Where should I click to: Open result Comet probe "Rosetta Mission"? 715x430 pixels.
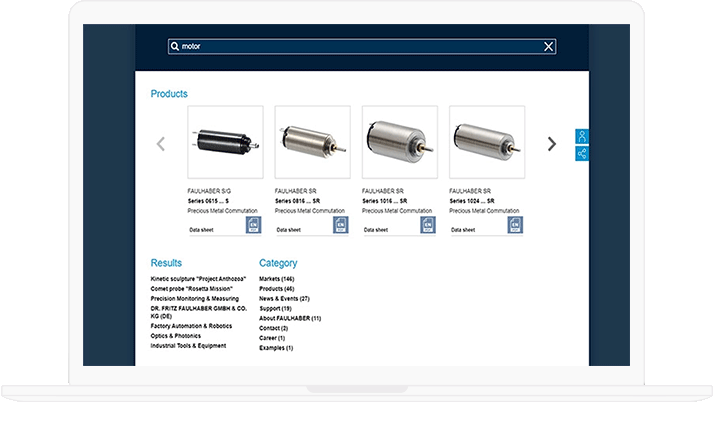tap(192, 289)
